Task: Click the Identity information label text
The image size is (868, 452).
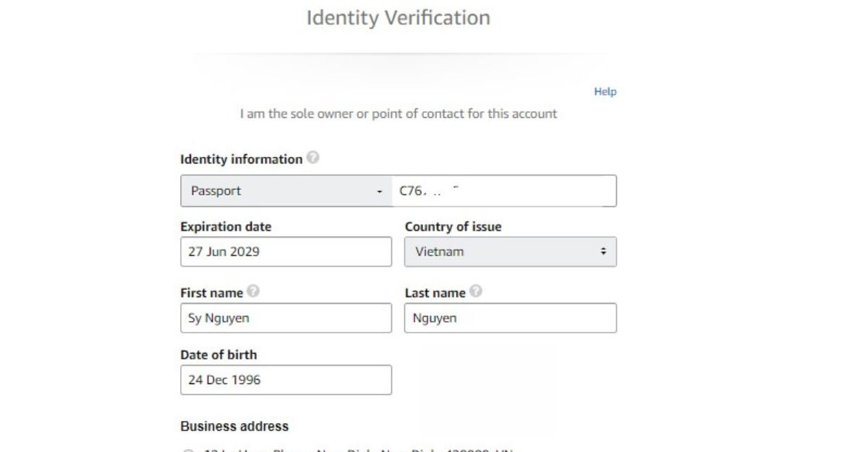Action: [x=242, y=159]
